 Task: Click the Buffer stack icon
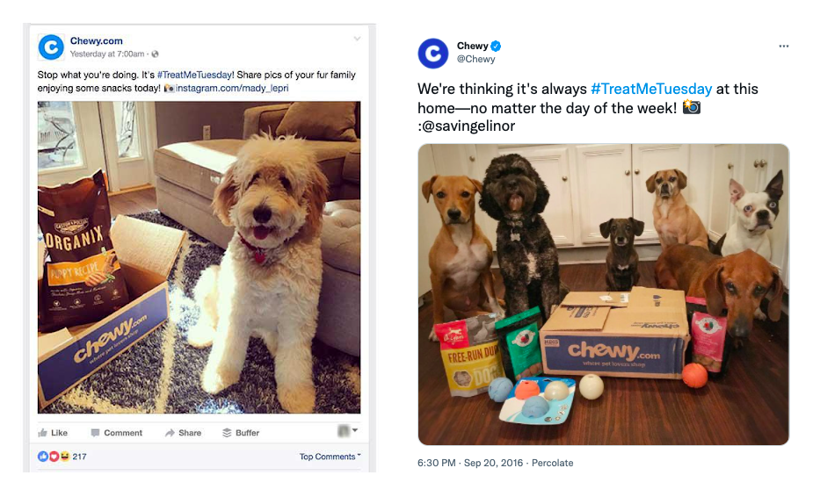[227, 433]
